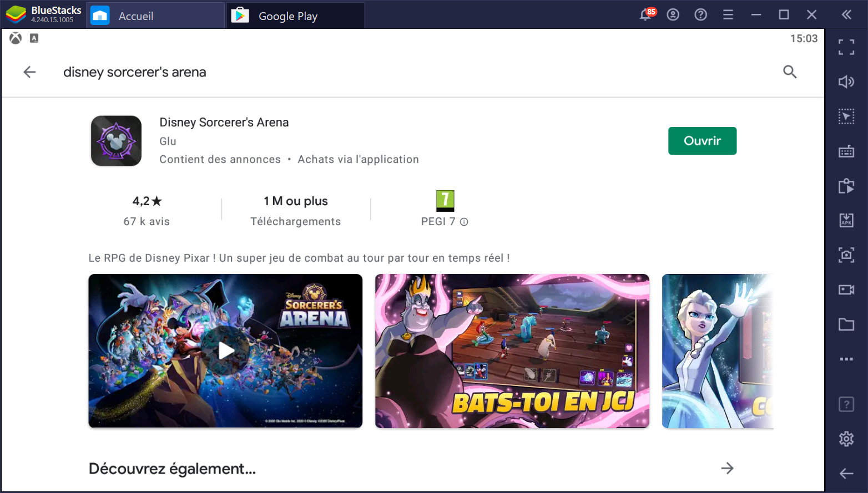Open the multi-instance copy icon in sidebar

coord(846,186)
